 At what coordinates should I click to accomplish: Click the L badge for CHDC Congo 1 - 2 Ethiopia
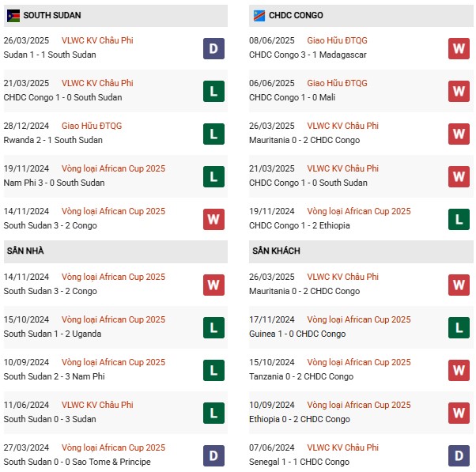click(x=459, y=219)
